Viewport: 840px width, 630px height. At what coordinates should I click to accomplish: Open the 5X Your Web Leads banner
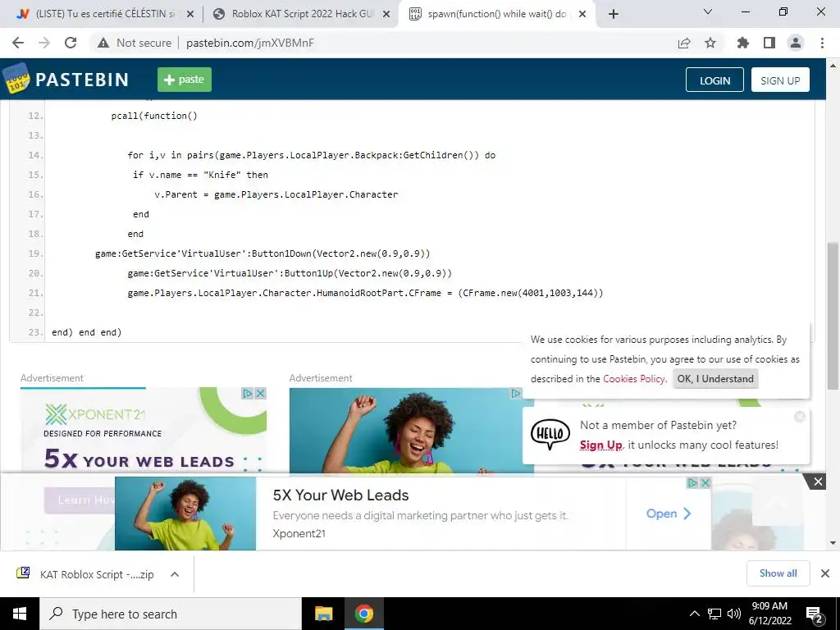click(x=340, y=495)
